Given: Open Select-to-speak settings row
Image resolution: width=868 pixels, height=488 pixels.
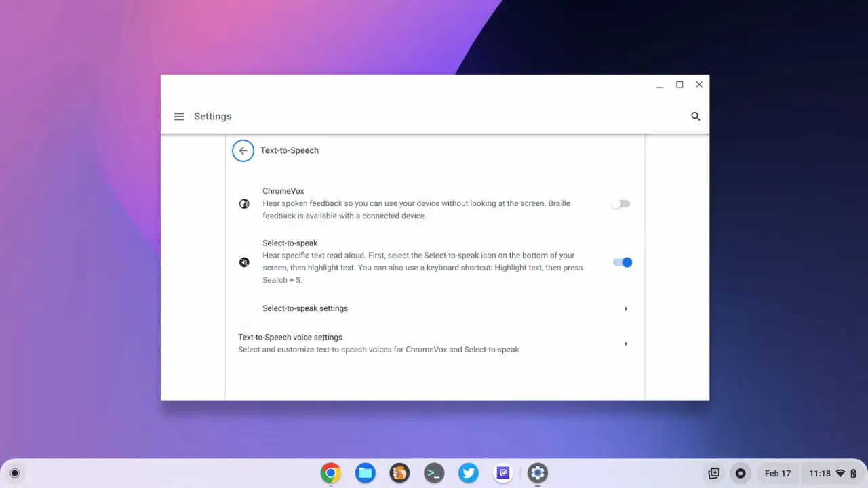Looking at the screenshot, I should point(435,308).
